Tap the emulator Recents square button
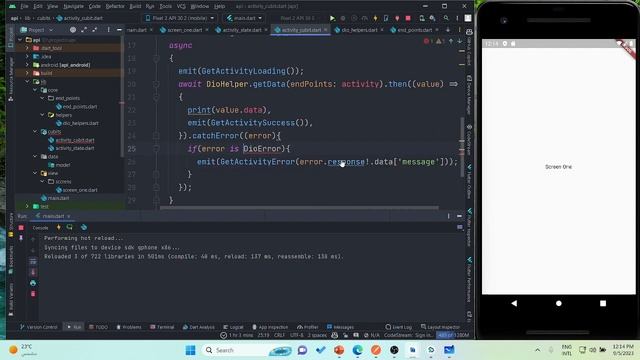Image resolution: width=640 pixels, height=360 pixels. (x=603, y=303)
